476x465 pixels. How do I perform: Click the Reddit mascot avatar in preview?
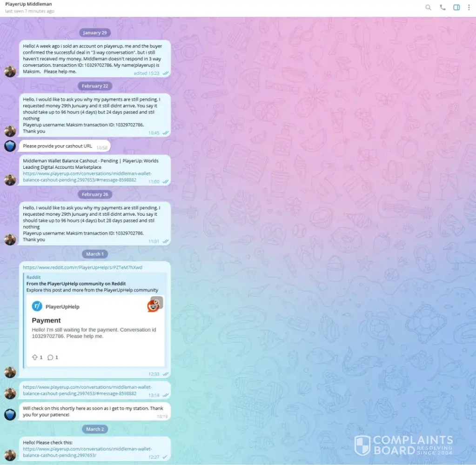click(x=153, y=306)
